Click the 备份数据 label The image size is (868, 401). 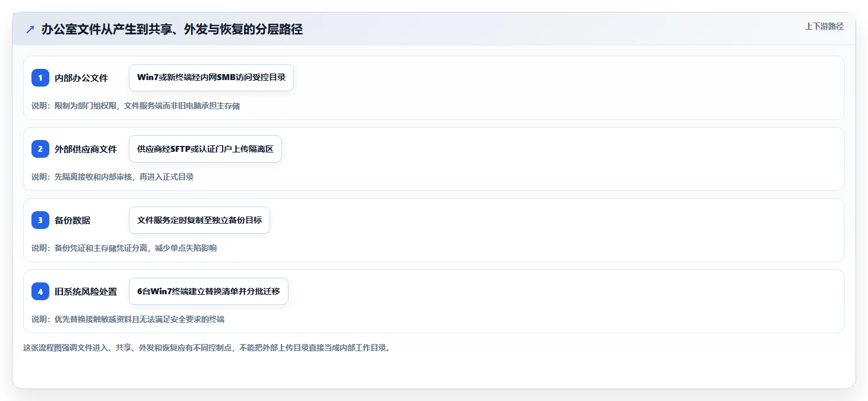(72, 220)
